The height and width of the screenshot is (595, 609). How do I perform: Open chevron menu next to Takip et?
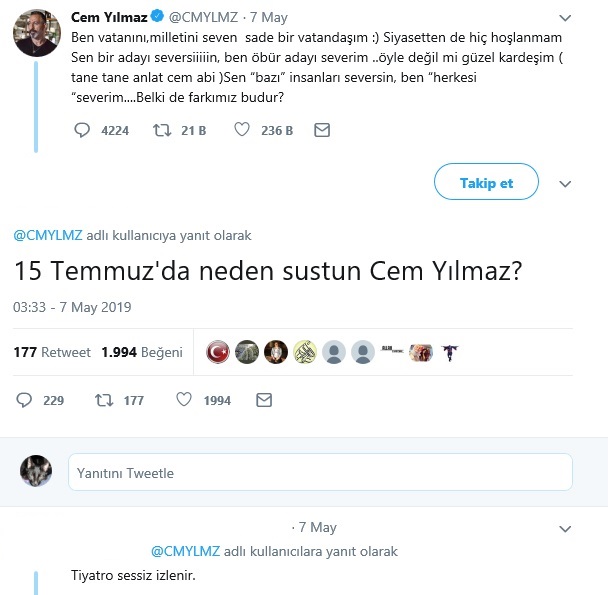pos(565,183)
